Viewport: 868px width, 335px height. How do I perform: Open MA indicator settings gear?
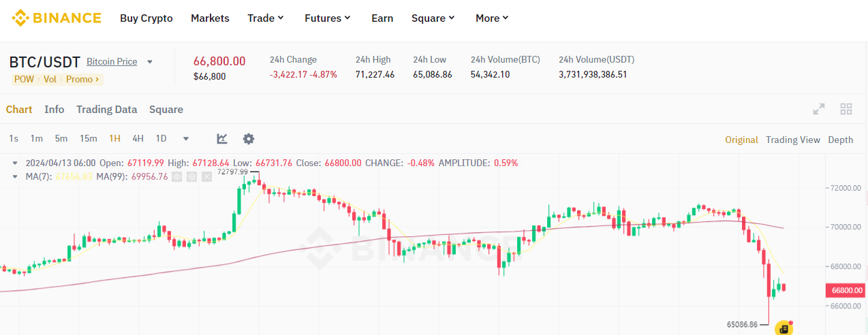(x=191, y=176)
